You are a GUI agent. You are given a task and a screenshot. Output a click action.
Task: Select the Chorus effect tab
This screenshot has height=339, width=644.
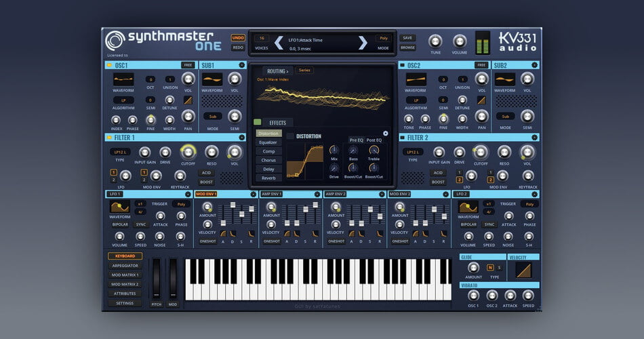(x=268, y=160)
